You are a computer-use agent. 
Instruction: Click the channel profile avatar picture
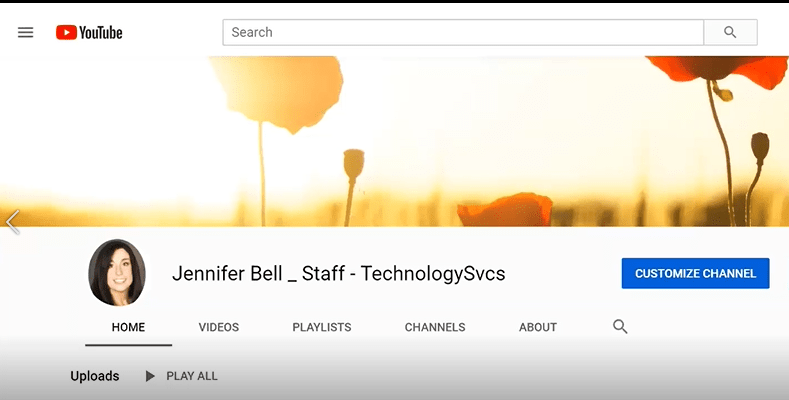[117, 272]
